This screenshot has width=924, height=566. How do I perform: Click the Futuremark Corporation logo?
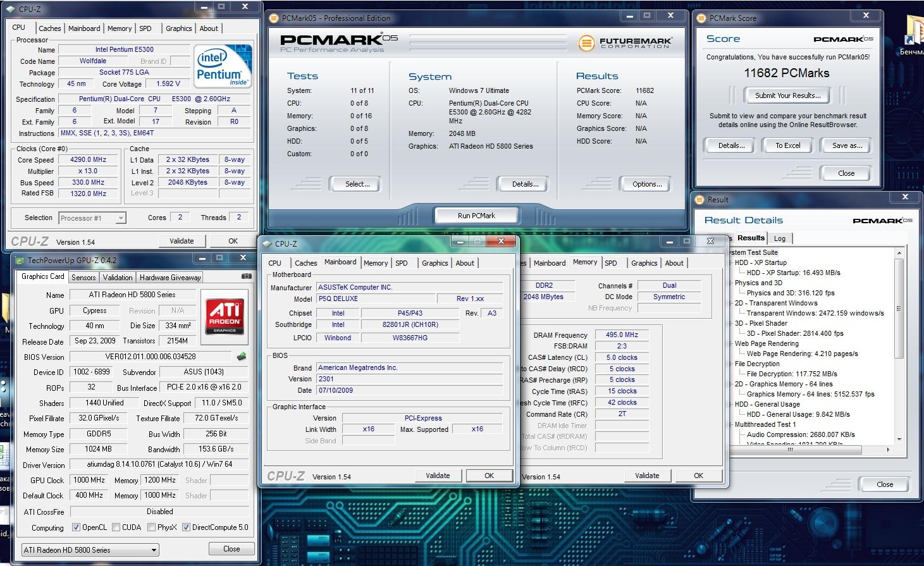coord(625,43)
